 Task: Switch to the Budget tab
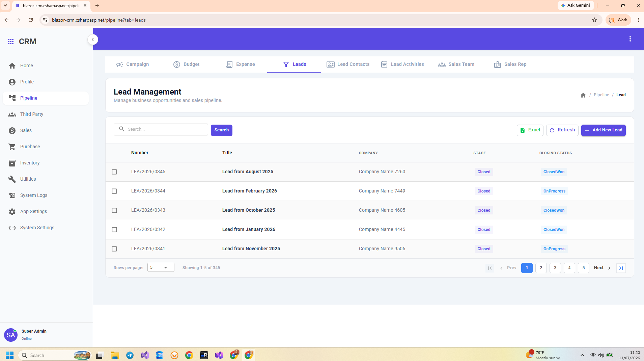point(186,65)
